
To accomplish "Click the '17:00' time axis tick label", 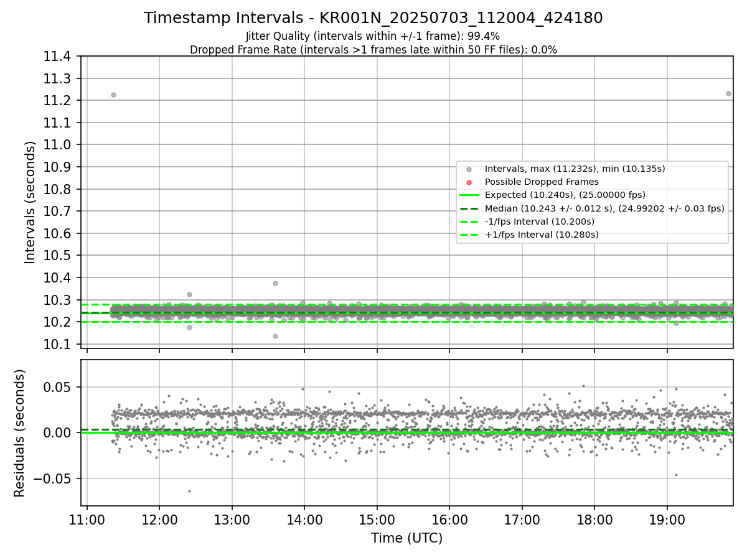I will coord(522,519).
